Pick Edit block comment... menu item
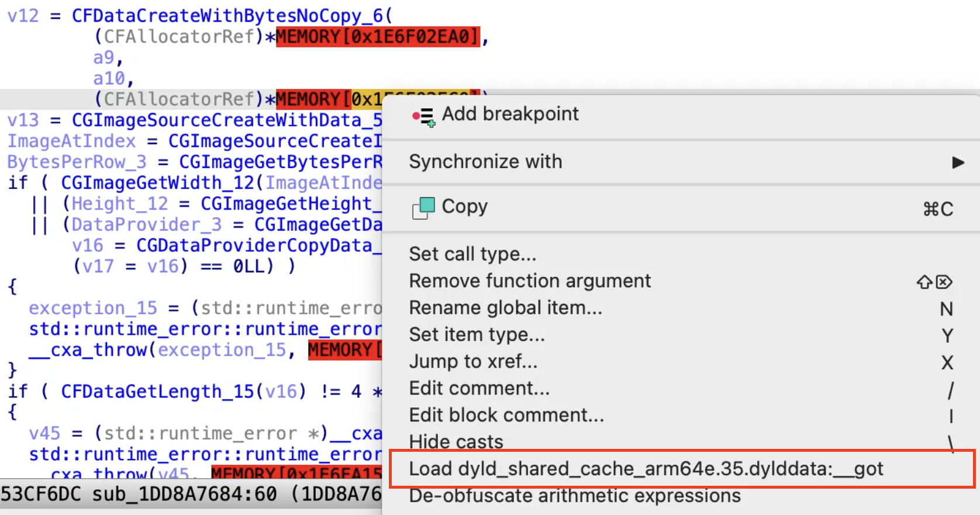 (506, 416)
